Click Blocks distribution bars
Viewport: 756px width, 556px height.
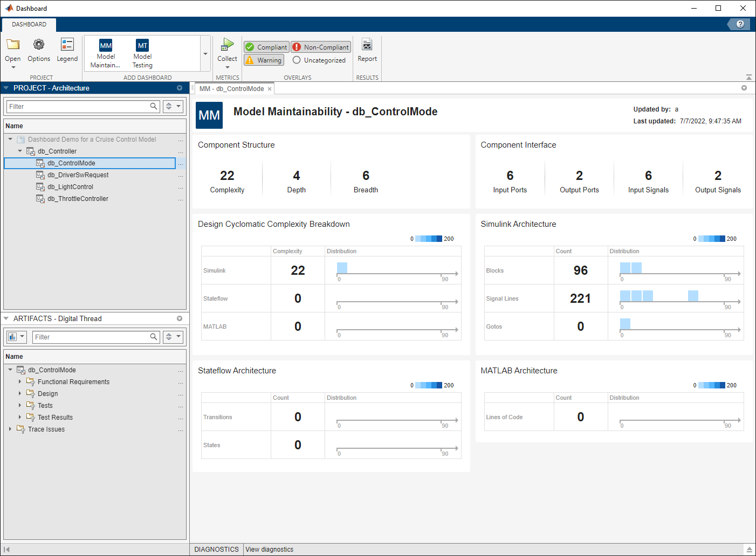point(631,268)
